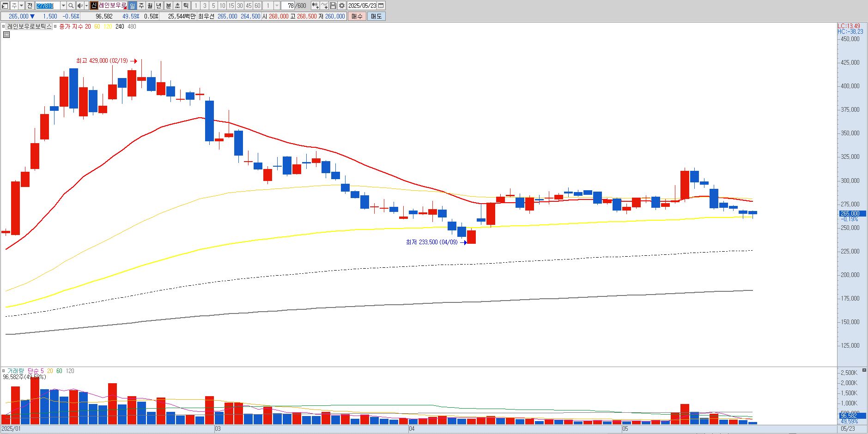The width and height of the screenshot is (868, 434).
Task: Click the 레인보우로 stock name field
Action: tap(113, 6)
